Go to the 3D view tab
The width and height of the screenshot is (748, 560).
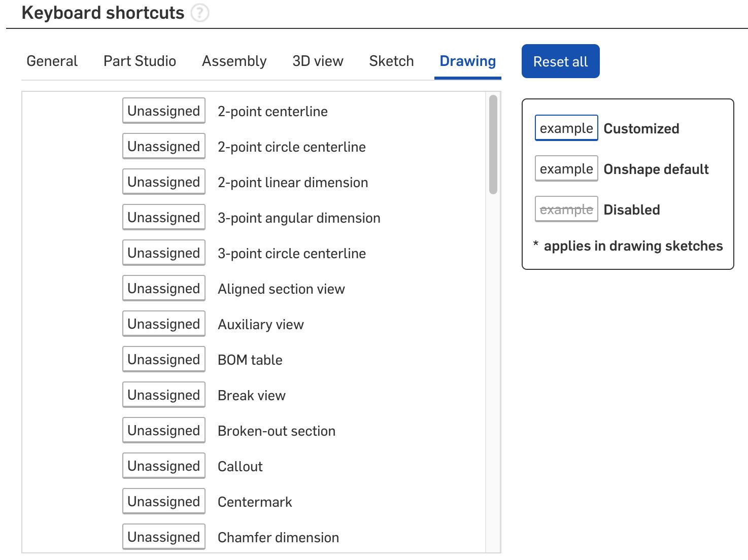(318, 61)
